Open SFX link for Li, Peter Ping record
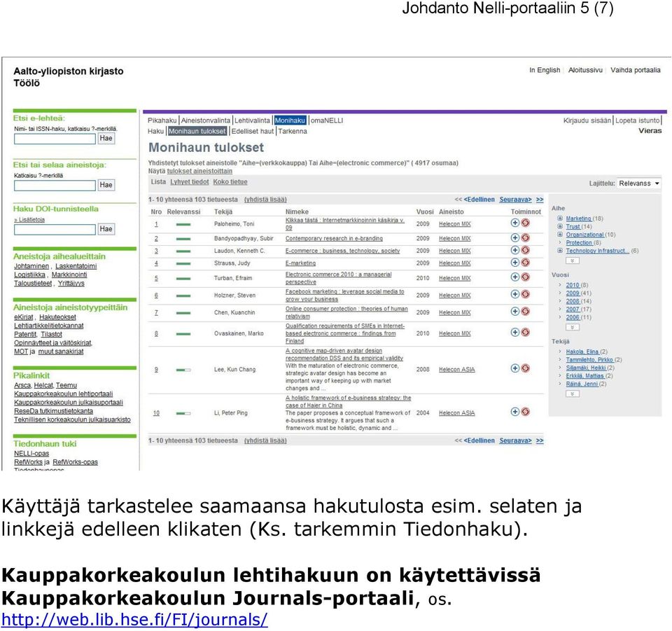The image size is (672, 631). (x=525, y=412)
